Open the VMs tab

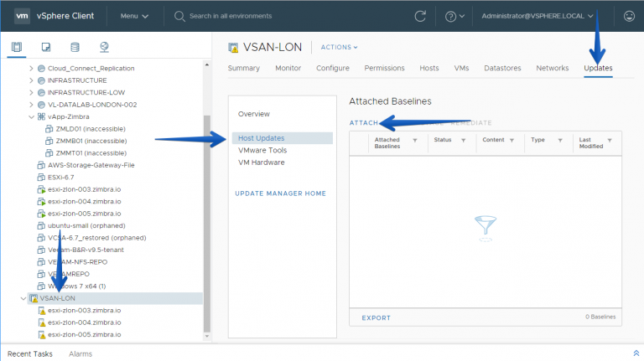[x=461, y=68]
